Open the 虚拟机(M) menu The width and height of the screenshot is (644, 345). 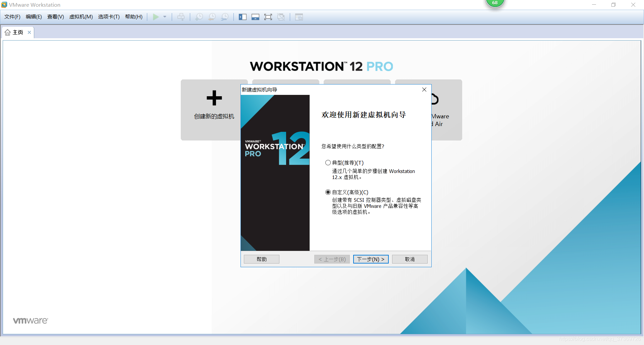81,17
